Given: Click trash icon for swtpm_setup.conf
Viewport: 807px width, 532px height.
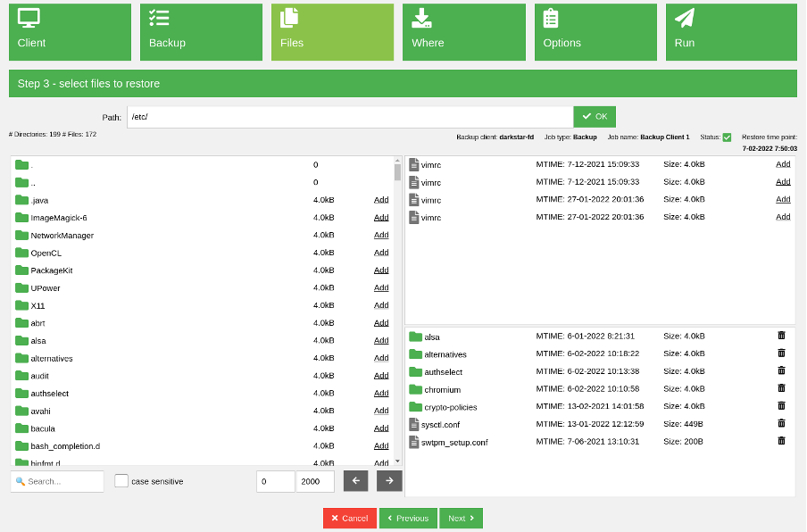Looking at the screenshot, I should click(781, 441).
